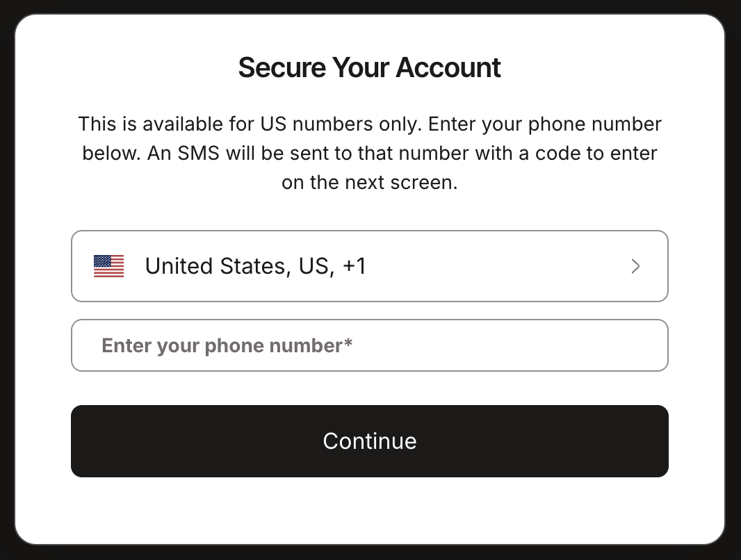This screenshot has height=560, width=741.
Task: Click inside the phone number field
Action: [370, 345]
